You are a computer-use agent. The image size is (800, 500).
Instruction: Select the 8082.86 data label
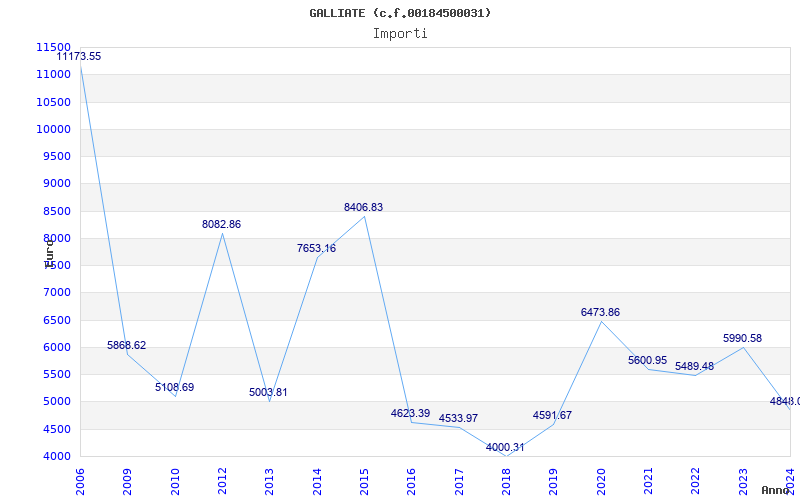tap(221, 224)
